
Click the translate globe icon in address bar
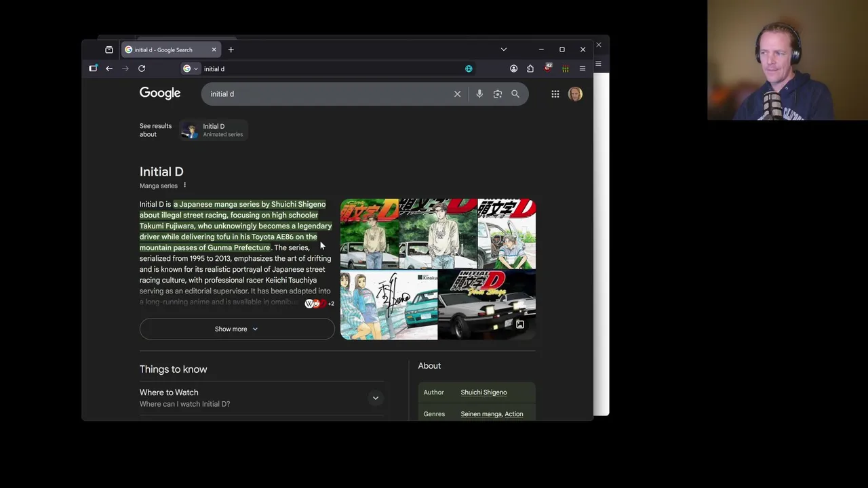[x=469, y=68]
